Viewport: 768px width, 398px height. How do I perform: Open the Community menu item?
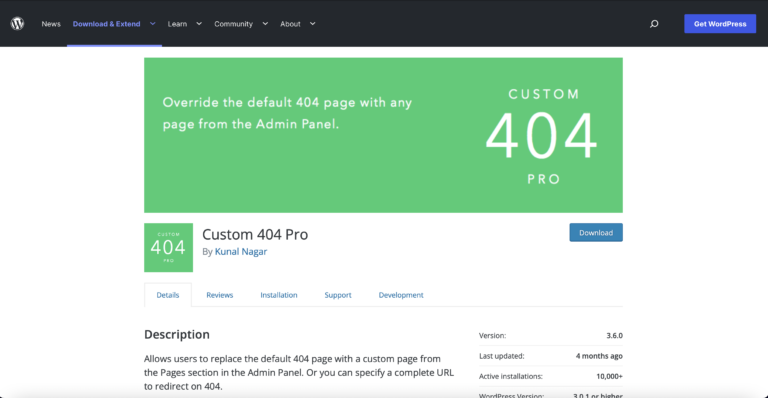point(233,23)
